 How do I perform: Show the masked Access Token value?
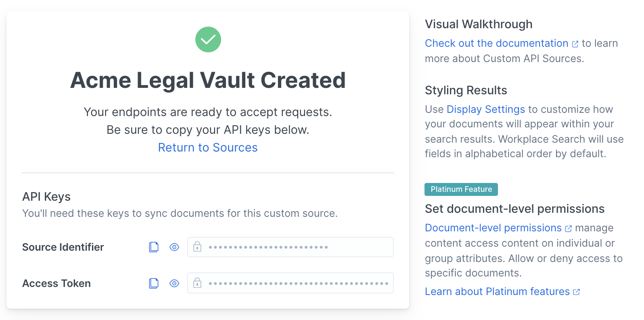pyautogui.click(x=174, y=283)
